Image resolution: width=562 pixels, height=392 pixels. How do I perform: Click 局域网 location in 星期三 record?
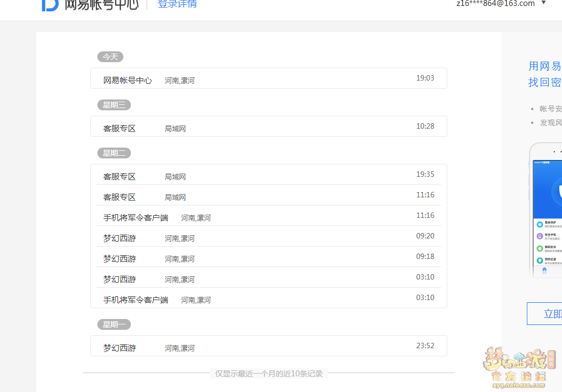[175, 129]
